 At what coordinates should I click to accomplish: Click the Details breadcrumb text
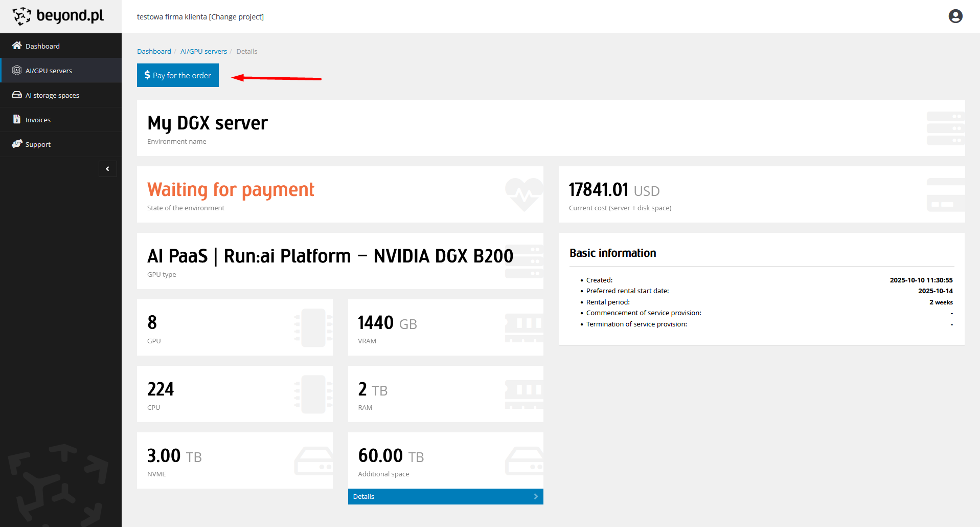tap(247, 51)
